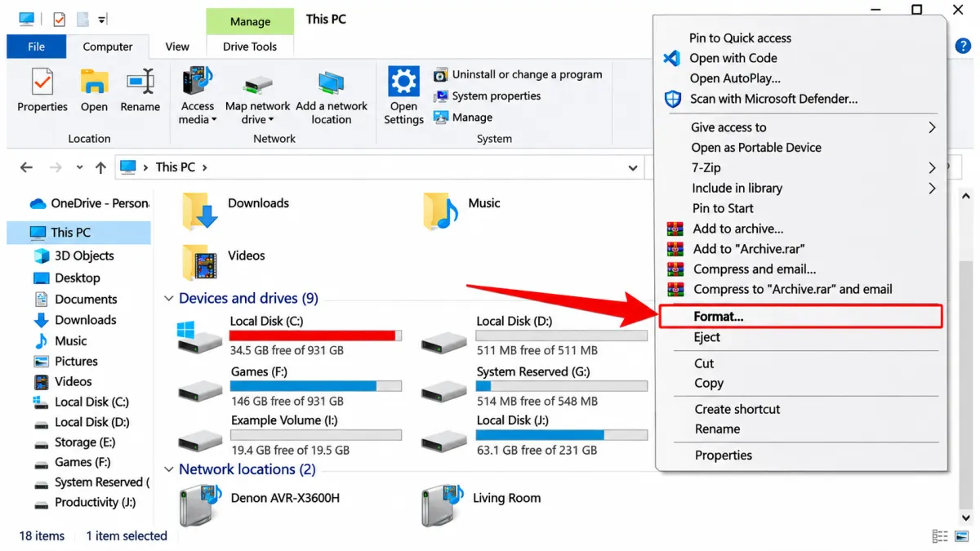Click the Help question mark icon
980x551 pixels.
tap(963, 47)
